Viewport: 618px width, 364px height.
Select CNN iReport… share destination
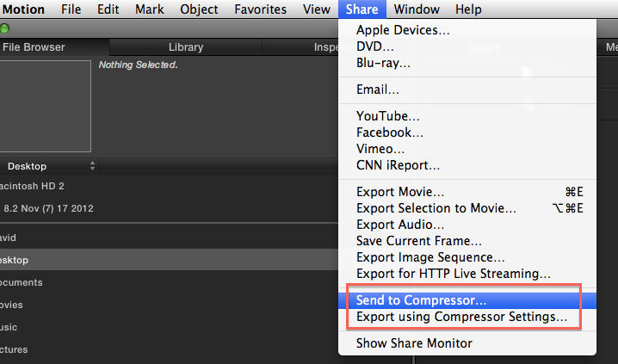[467, 165]
